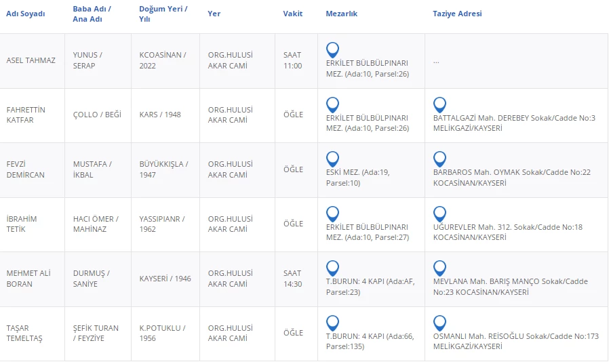Click Mevlana Mah. condolence address pin

click(x=439, y=268)
